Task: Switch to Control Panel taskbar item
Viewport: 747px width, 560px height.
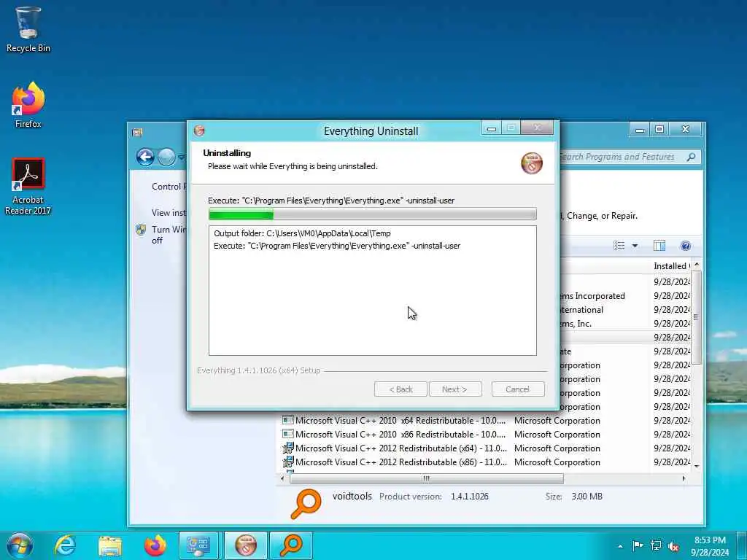Action: (x=199, y=545)
